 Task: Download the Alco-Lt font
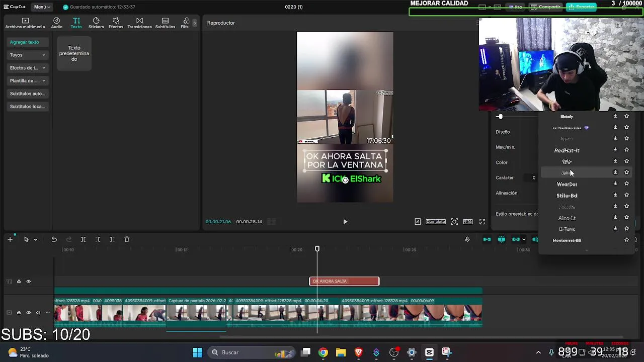[x=615, y=217]
